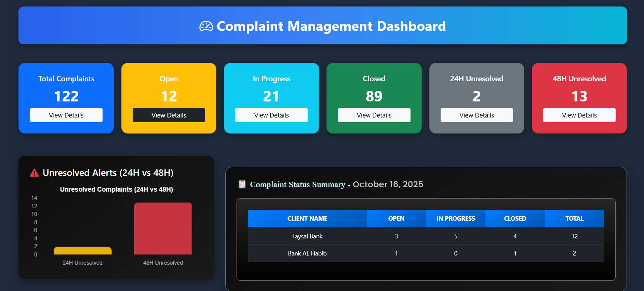This screenshot has width=644, height=291.
Task: Open View Details on the Closed card
Action: pos(374,115)
